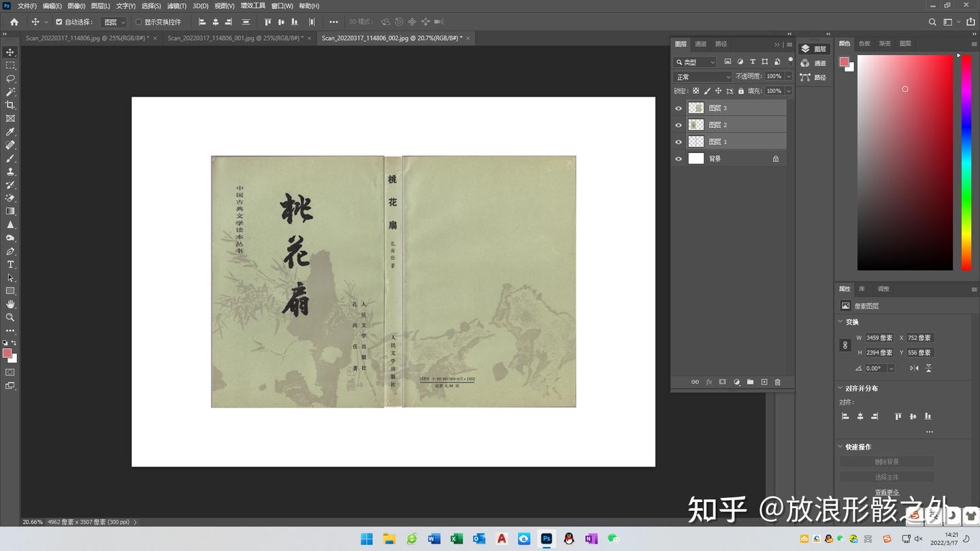Show more alignment options in Properties
This screenshot has width=980, height=551.
pyautogui.click(x=930, y=431)
